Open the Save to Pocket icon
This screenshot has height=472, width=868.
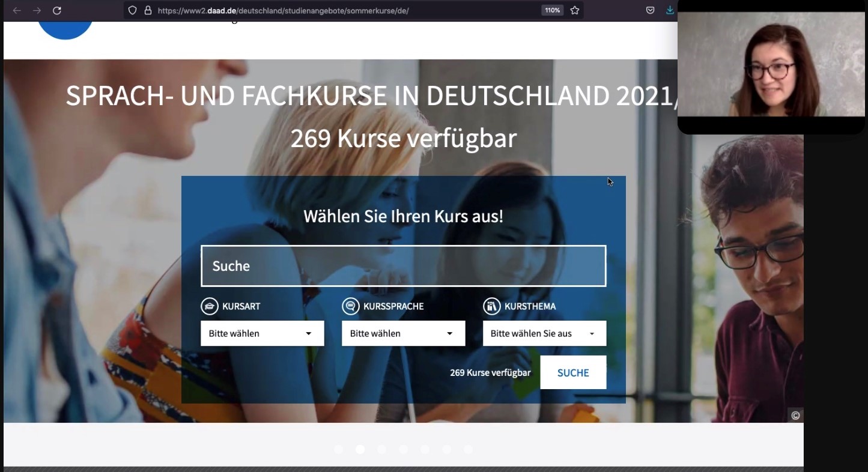[x=650, y=10]
